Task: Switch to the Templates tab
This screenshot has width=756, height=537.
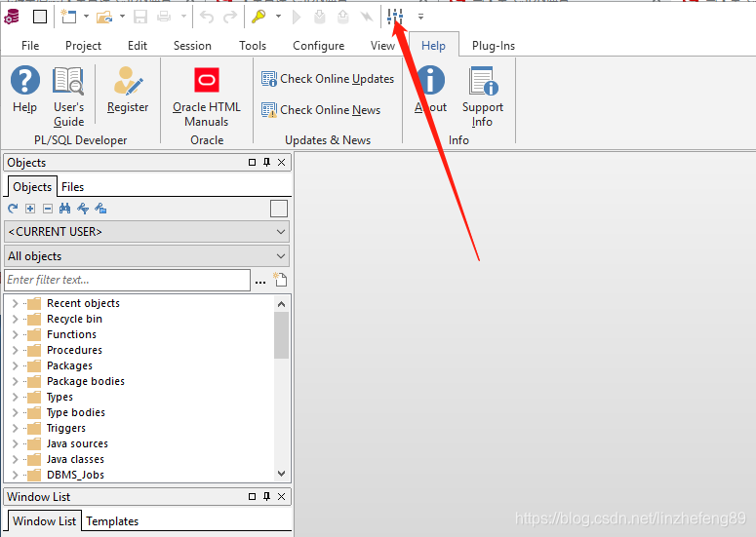Action: click(x=112, y=521)
